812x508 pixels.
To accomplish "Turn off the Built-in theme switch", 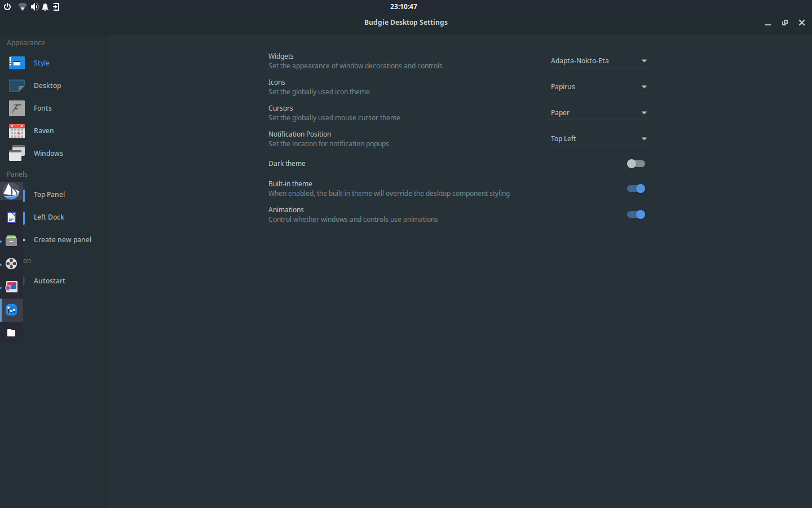I will tap(636, 189).
